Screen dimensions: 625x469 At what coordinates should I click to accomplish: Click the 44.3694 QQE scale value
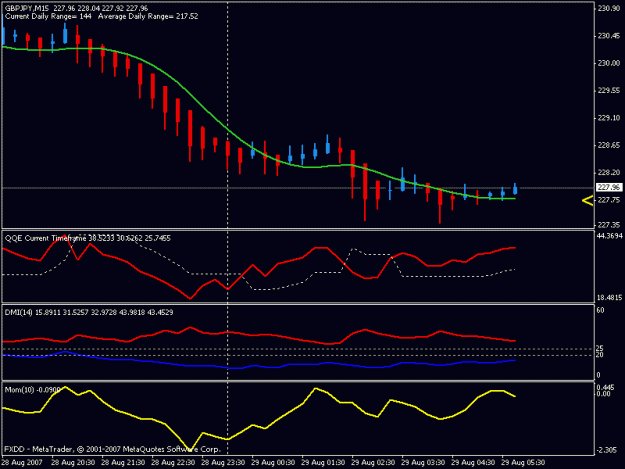tap(609, 236)
